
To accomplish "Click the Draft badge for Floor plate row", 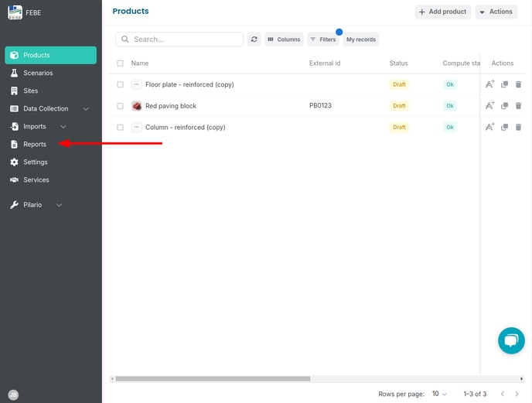I will 399,84.
